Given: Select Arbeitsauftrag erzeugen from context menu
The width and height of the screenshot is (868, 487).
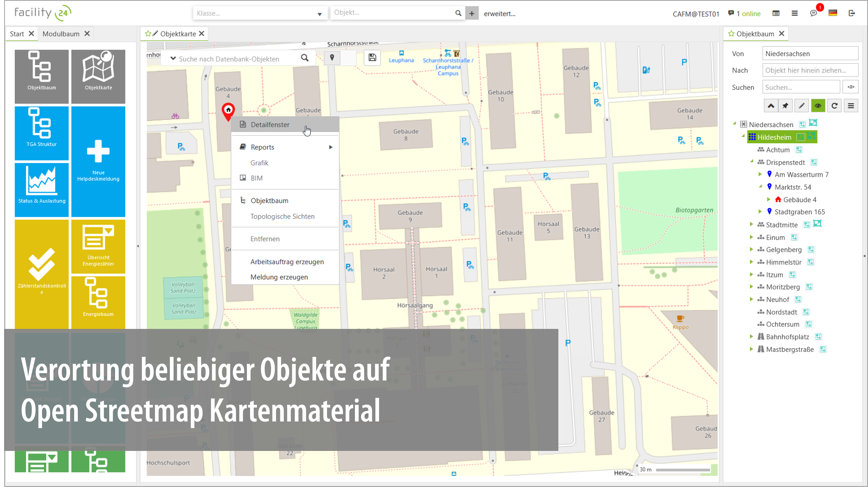Looking at the screenshot, I should coord(287,261).
